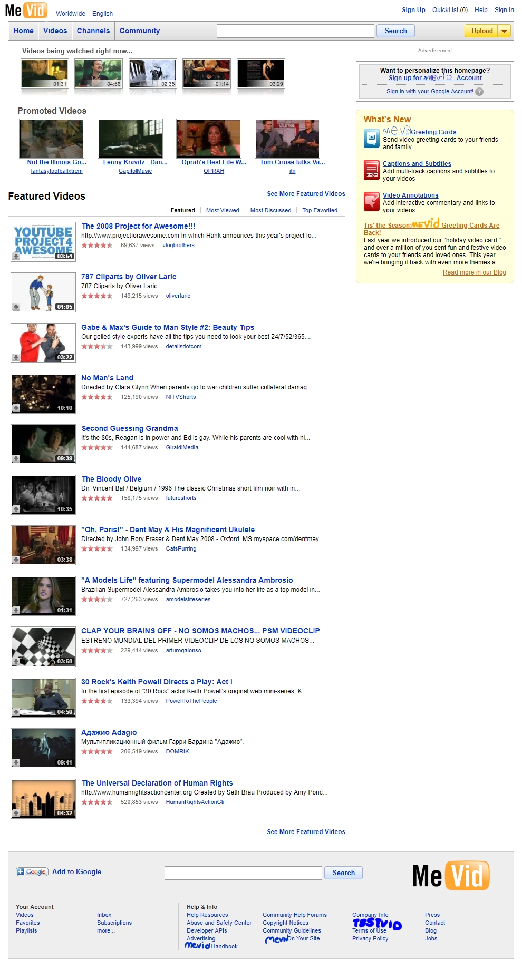Open the Oprah's Best Life promoted video thumbnail
The width and height of the screenshot is (522, 980).
209,139
